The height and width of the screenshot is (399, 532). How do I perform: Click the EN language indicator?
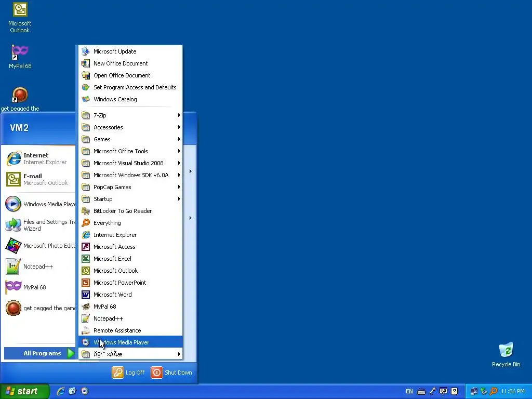[409, 392]
